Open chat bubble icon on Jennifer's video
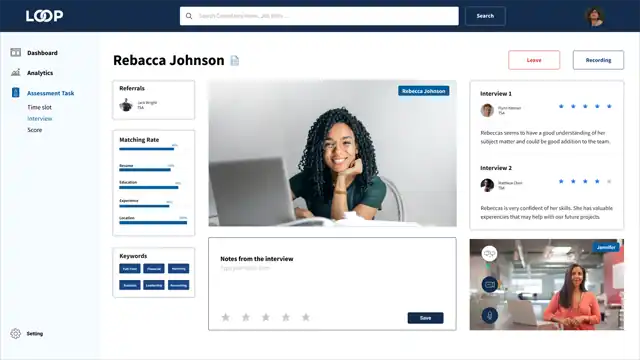Viewport: 640px width, 360px height. click(489, 254)
